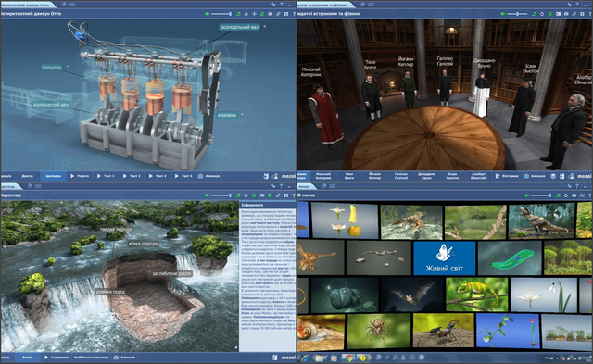Screen dimensions: 593x364
Task: Play Такт 4 in engine window
Action: (183, 176)
